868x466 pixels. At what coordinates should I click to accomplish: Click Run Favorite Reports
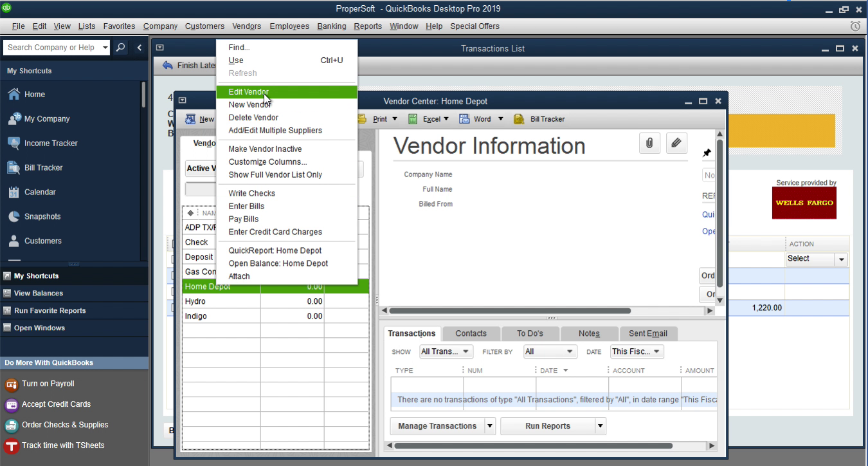click(x=50, y=311)
